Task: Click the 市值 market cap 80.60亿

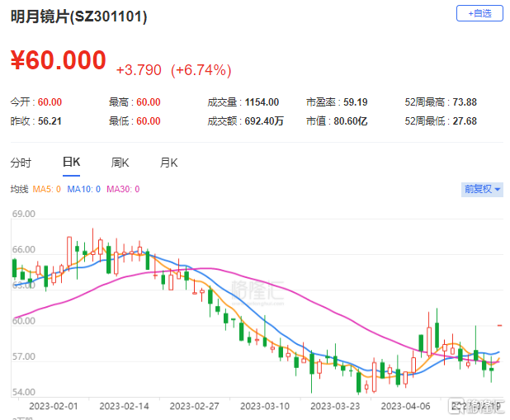Action: pos(351,121)
